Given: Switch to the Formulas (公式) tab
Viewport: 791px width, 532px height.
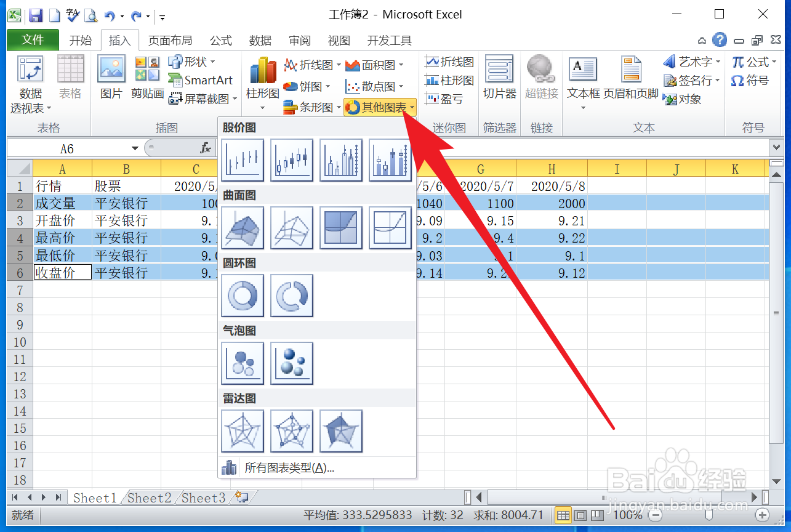Looking at the screenshot, I should [221, 41].
